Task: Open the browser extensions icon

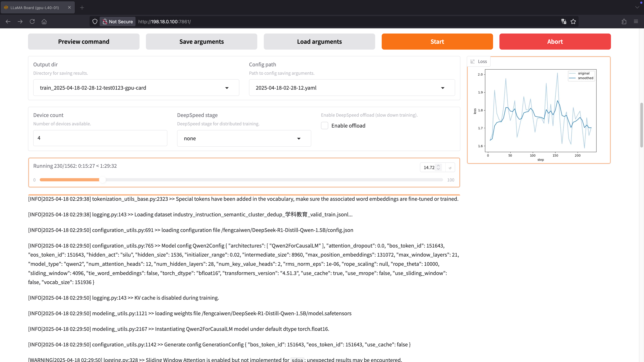Action: [624, 21]
